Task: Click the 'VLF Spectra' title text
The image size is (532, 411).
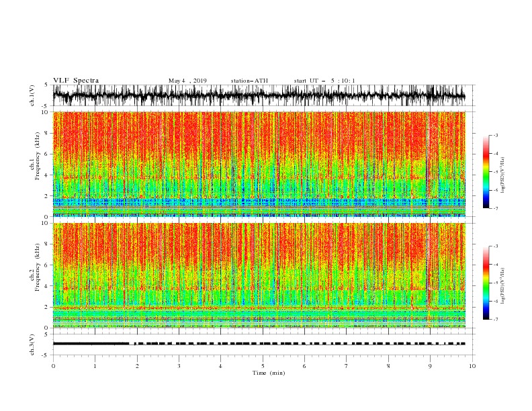Action: pyautogui.click(x=76, y=81)
